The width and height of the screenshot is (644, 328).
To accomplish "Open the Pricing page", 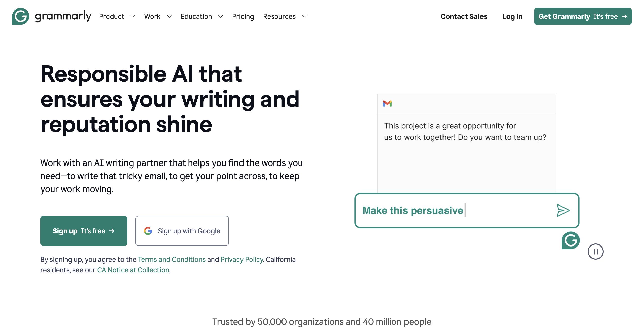I will (x=243, y=17).
